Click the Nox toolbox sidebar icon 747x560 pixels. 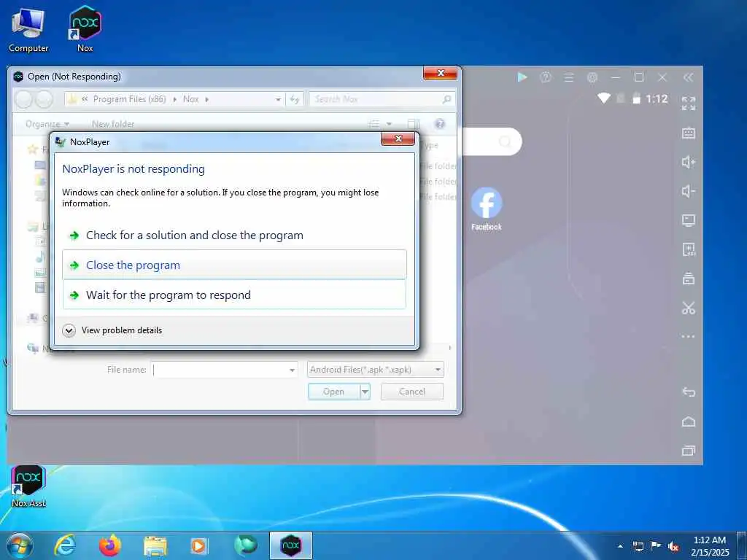689,279
